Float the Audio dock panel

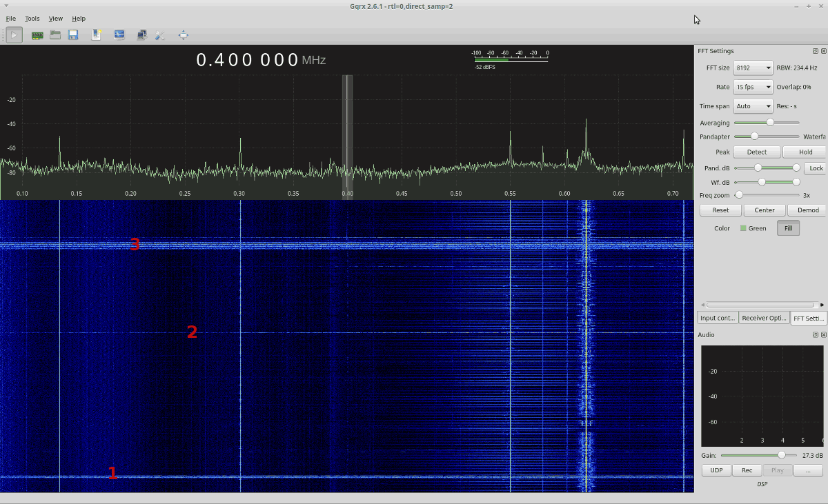[816, 334]
